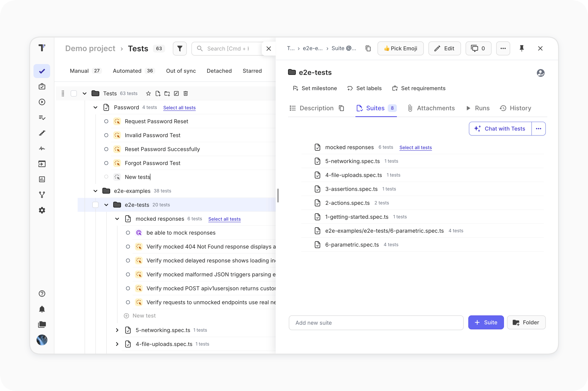Click the drag handle on Tests row
This screenshot has height=391, width=588.
[63, 93]
